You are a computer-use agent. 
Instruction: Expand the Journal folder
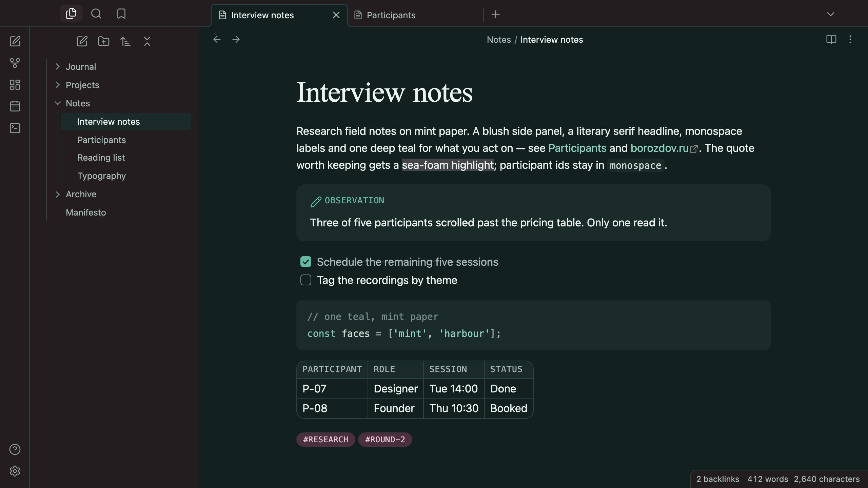[58, 67]
